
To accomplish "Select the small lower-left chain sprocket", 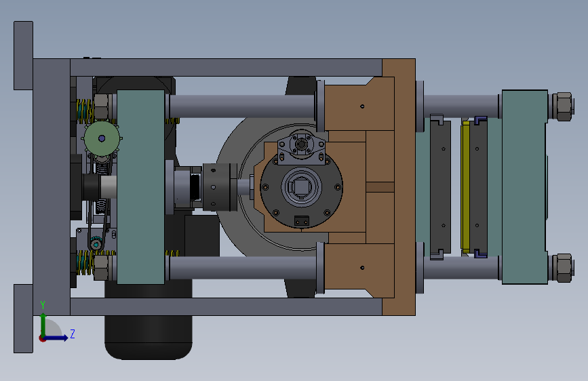I will 96,243.
